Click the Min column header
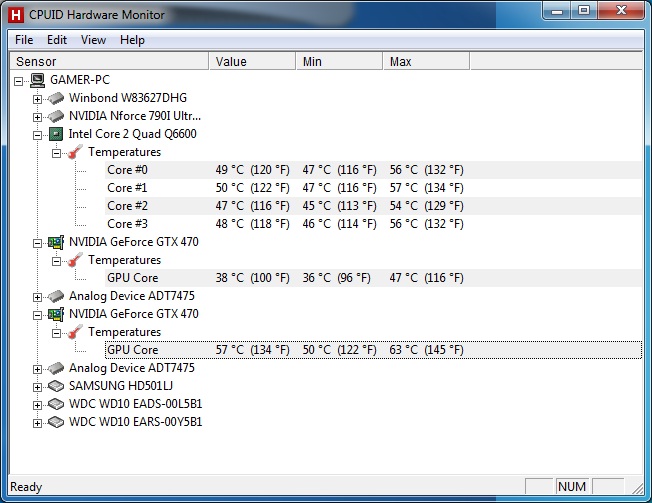The height and width of the screenshot is (503, 652). [339, 62]
